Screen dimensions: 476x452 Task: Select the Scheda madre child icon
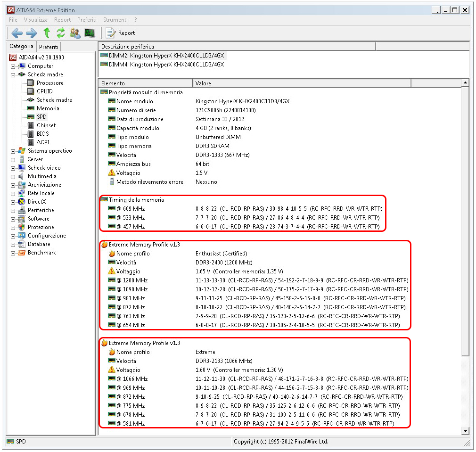[30, 100]
